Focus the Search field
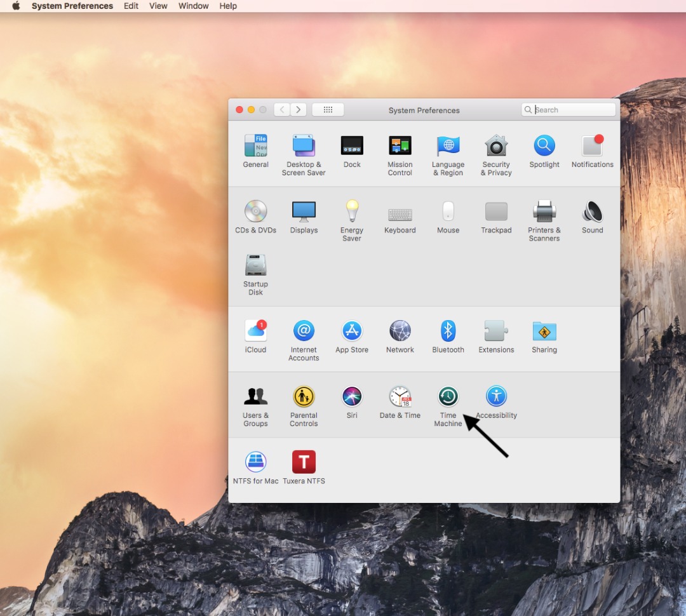Viewport: 686px width, 616px height. click(568, 110)
